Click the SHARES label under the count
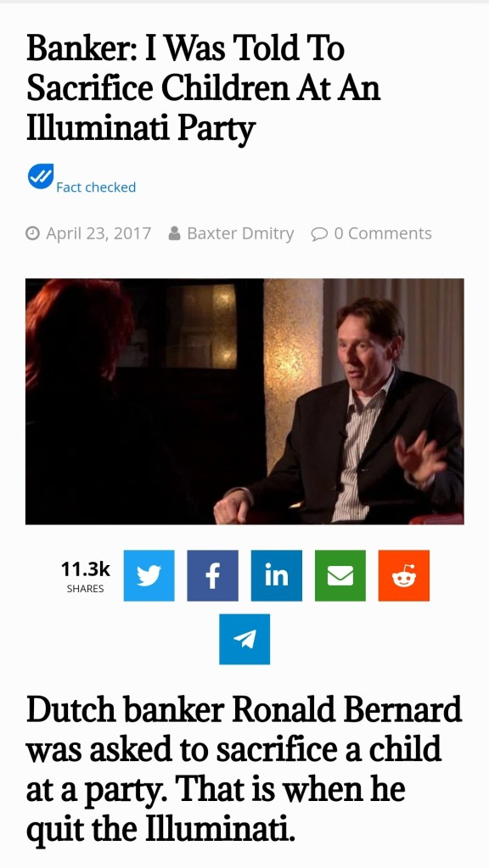The height and width of the screenshot is (868, 489). click(85, 589)
